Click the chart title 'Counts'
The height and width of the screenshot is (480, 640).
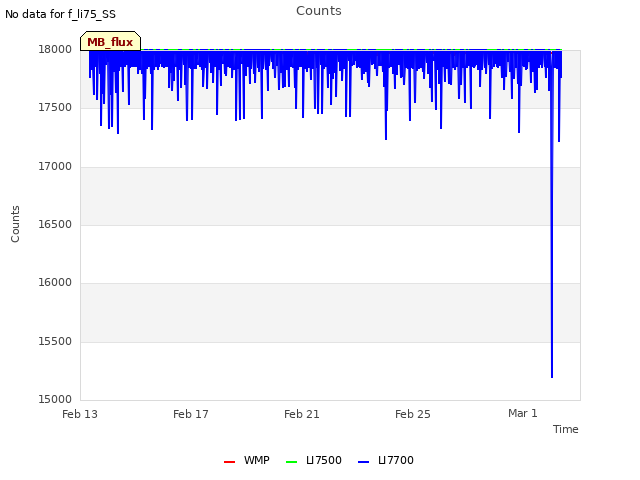[x=319, y=11]
